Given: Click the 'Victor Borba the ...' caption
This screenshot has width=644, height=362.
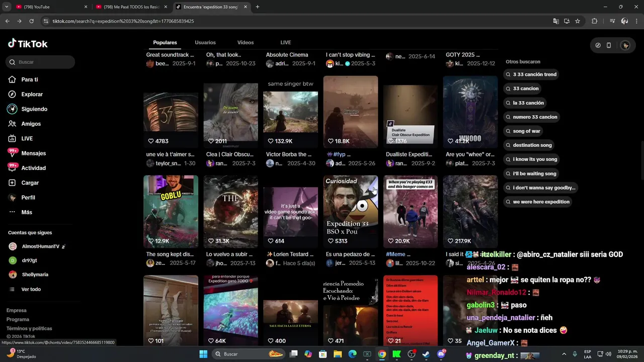Looking at the screenshot, I should click(x=289, y=154).
